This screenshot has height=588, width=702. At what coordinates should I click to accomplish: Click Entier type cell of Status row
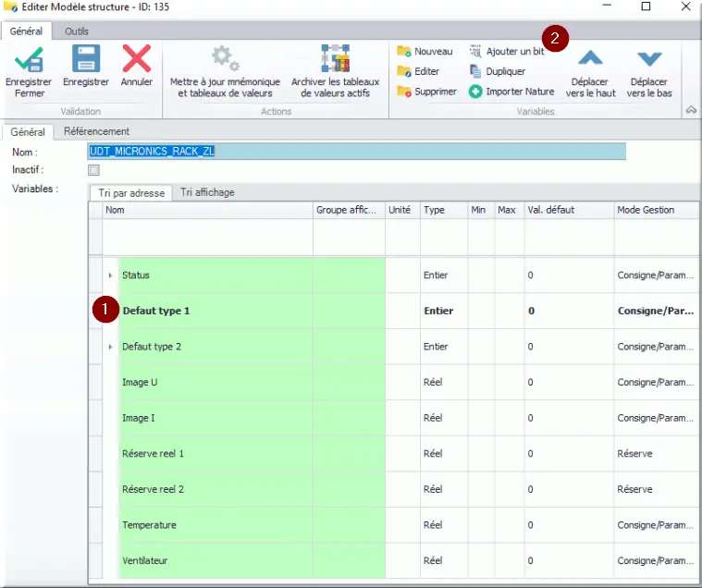click(x=444, y=276)
